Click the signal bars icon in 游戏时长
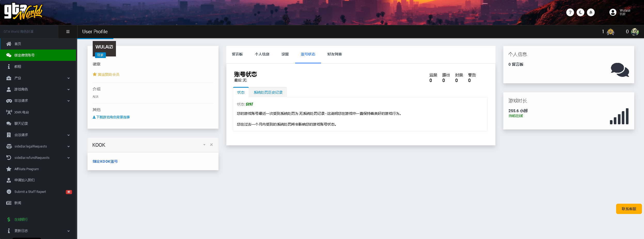The width and height of the screenshot is (644, 239). [x=619, y=116]
